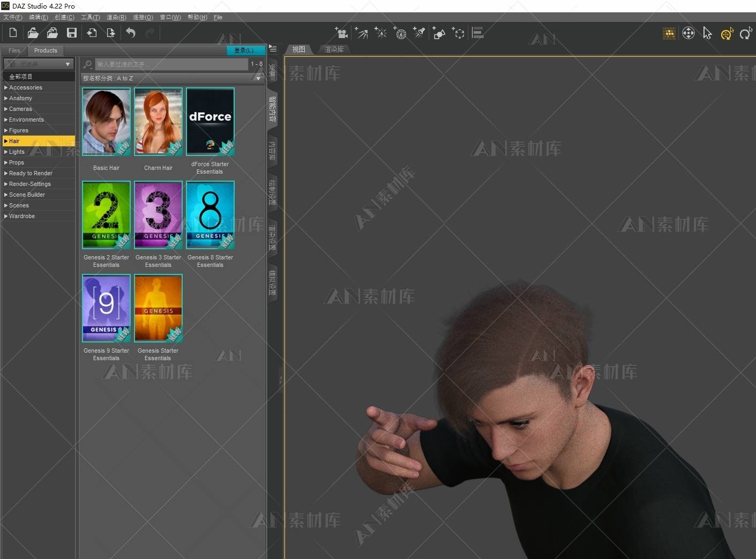Image resolution: width=756 pixels, height=559 pixels.
Task: Open the 渲染(R) menu
Action: pos(116,17)
